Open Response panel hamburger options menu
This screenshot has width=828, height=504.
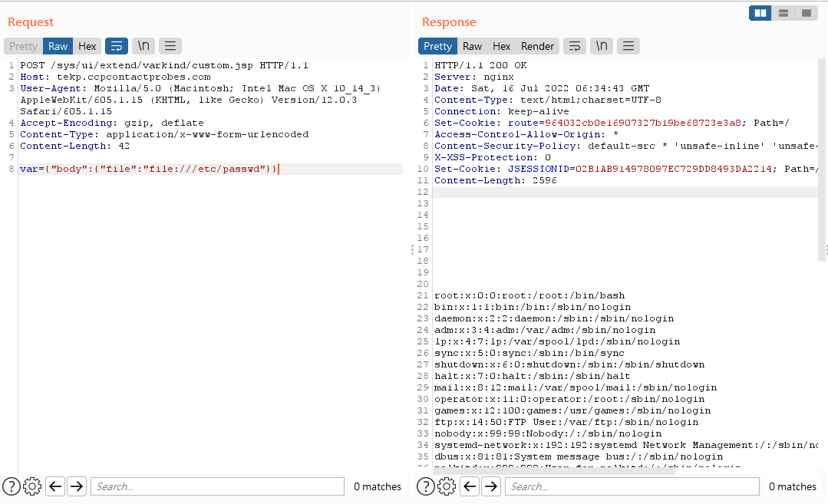pyautogui.click(x=628, y=46)
